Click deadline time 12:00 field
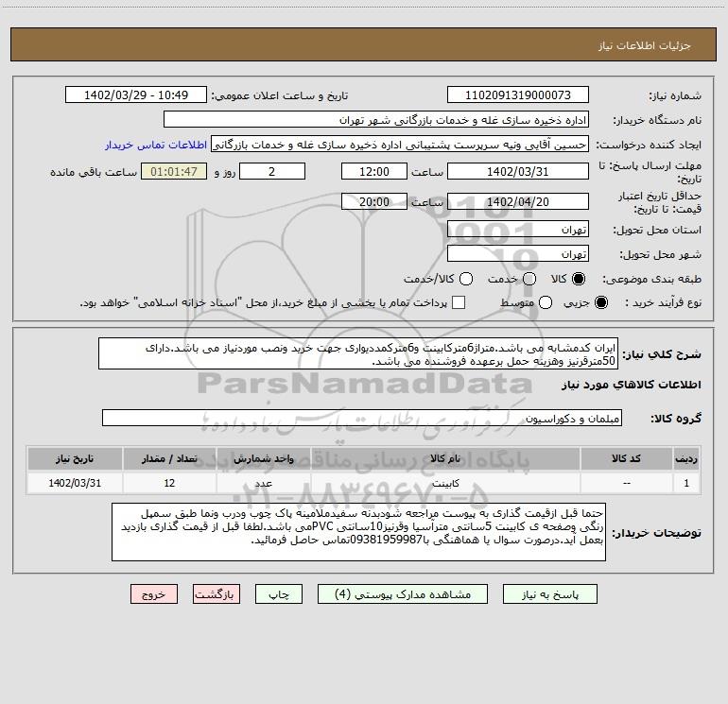728x704 pixels. (x=374, y=171)
